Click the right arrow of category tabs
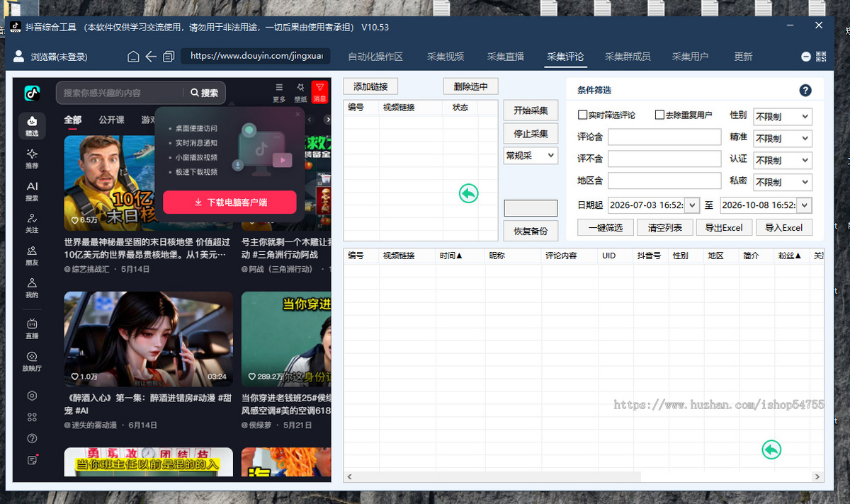The height and width of the screenshot is (504, 850). coord(328,120)
